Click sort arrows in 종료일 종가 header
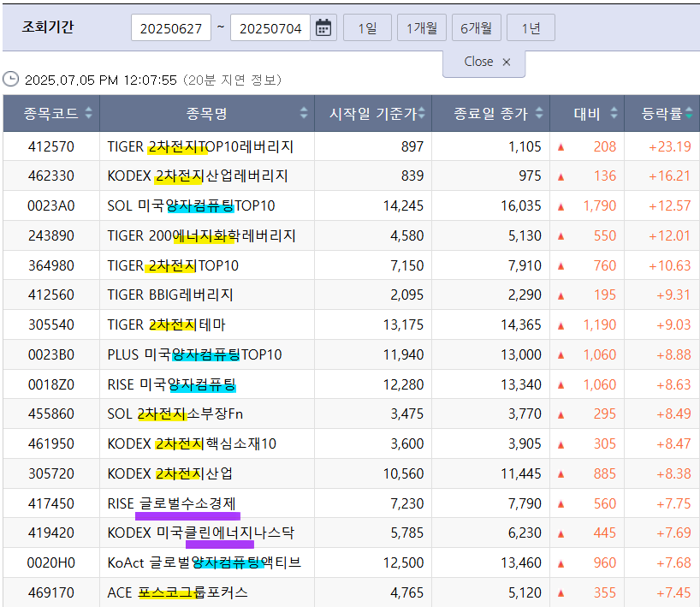This screenshot has height=607, width=700. pos(538,114)
